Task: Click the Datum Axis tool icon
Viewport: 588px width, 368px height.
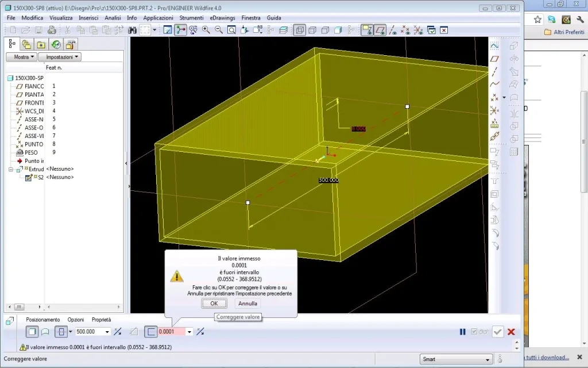Action: (x=494, y=71)
